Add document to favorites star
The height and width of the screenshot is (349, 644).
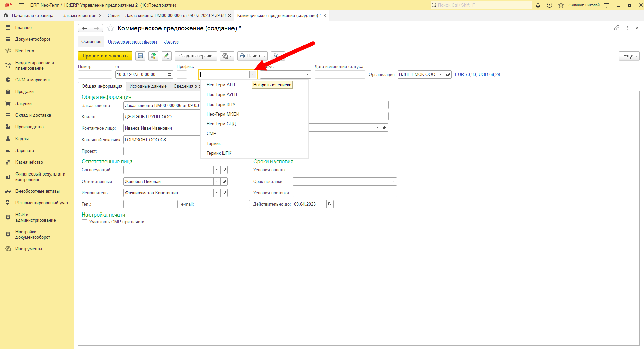click(x=110, y=28)
